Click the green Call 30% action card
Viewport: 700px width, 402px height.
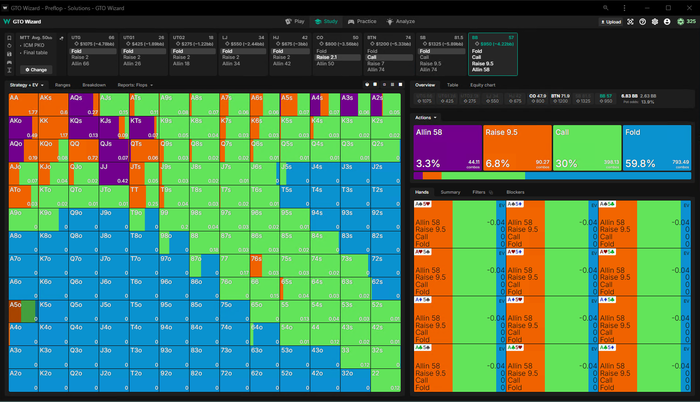[x=587, y=148]
